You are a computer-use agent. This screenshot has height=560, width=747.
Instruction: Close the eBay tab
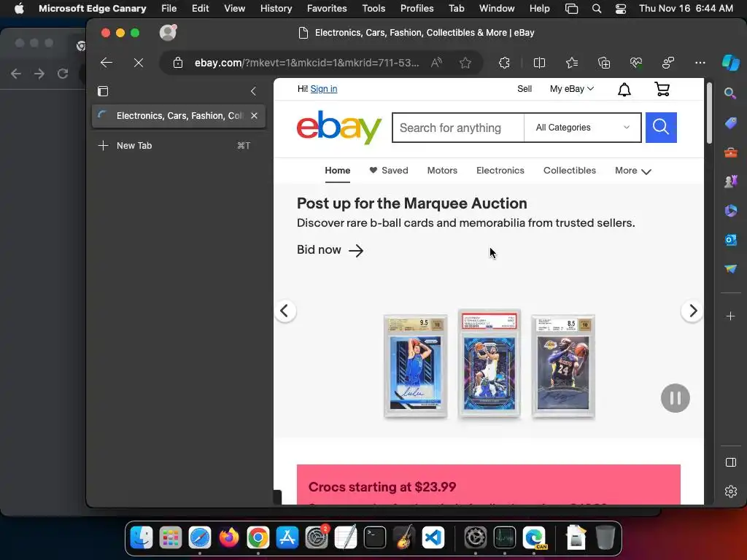pyautogui.click(x=254, y=116)
